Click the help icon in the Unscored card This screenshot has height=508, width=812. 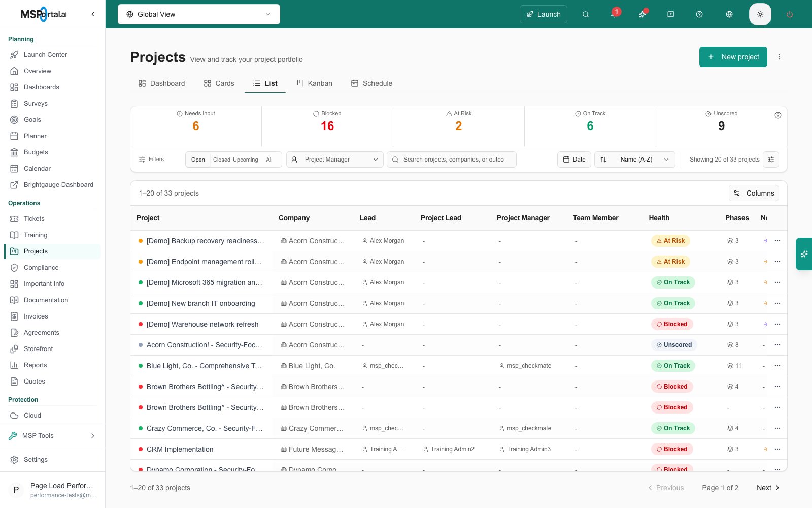[x=778, y=115]
